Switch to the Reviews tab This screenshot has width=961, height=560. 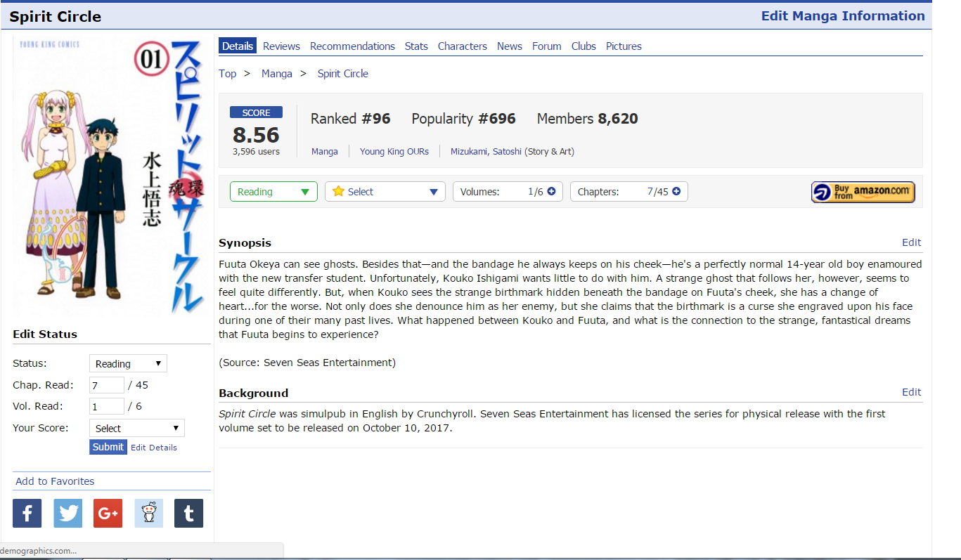pyautogui.click(x=281, y=46)
